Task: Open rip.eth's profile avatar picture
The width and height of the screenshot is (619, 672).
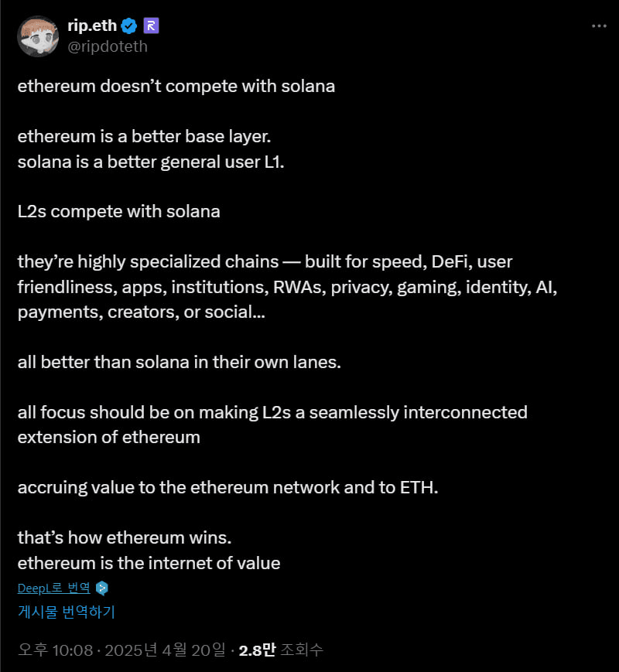Action: click(x=38, y=36)
